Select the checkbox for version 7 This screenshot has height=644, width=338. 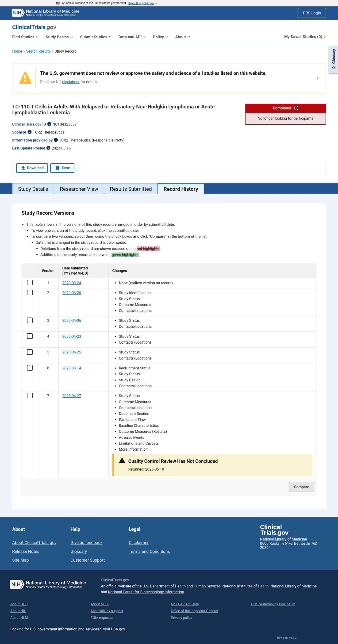[x=30, y=395]
